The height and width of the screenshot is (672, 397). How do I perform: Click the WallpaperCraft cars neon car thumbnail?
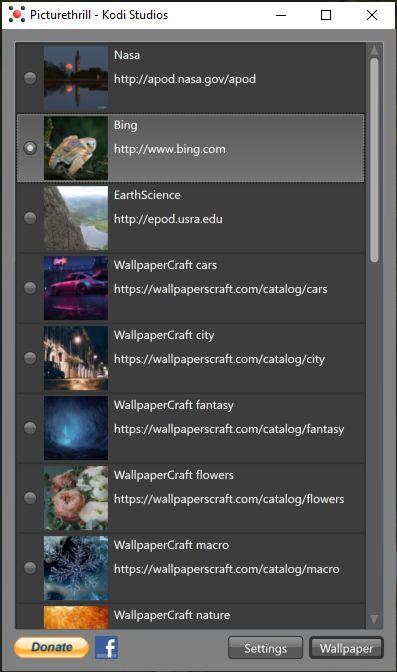pos(76,288)
